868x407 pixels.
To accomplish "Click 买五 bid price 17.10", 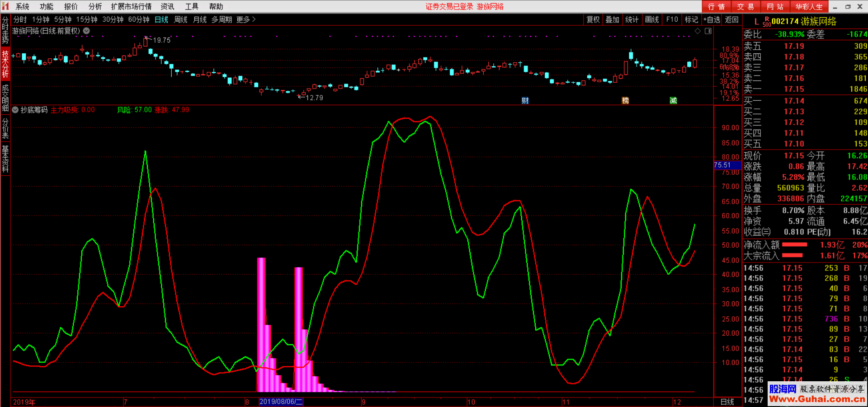I will (794, 144).
